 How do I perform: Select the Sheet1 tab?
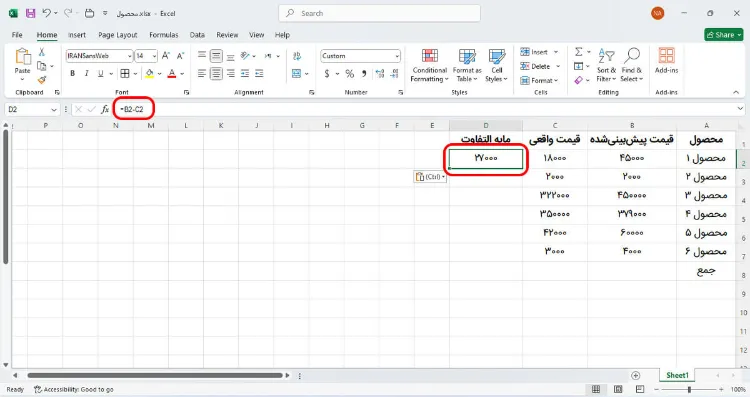coord(677,375)
